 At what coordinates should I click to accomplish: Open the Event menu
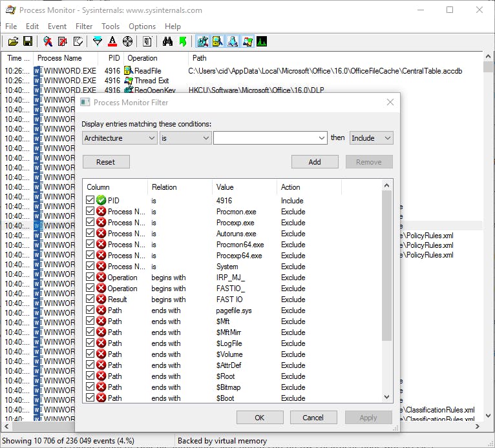(x=57, y=26)
